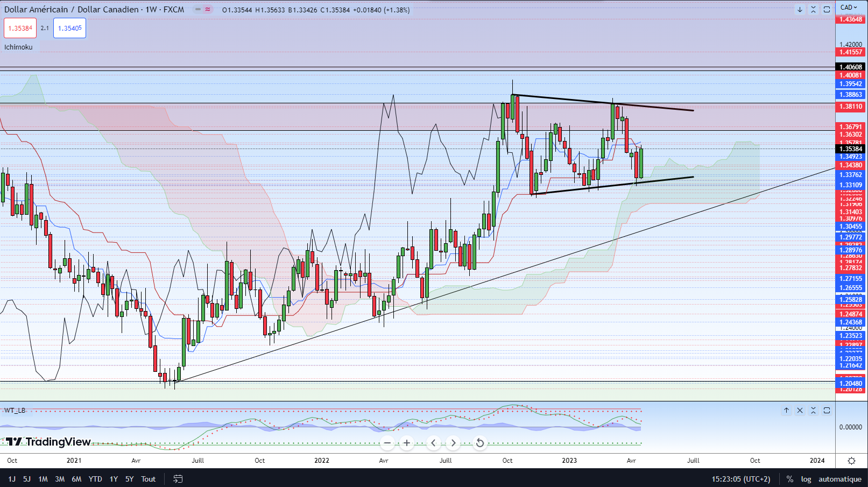
Task: Toggle log scale mode
Action: pos(806,479)
